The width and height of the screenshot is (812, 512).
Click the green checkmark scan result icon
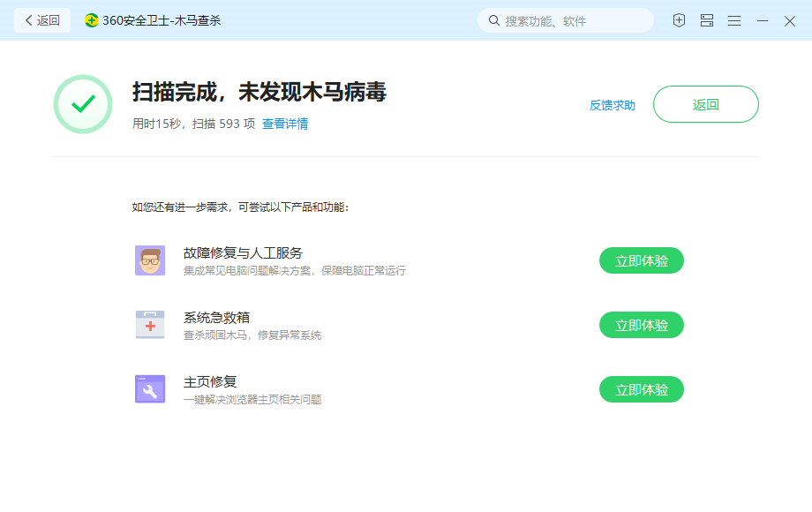pos(83,104)
